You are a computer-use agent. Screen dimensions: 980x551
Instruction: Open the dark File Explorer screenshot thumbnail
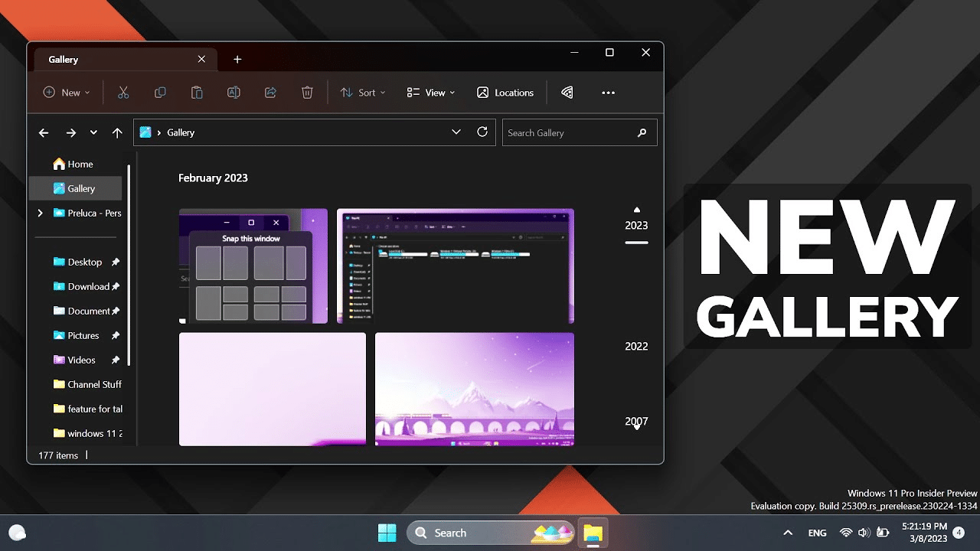pos(456,266)
